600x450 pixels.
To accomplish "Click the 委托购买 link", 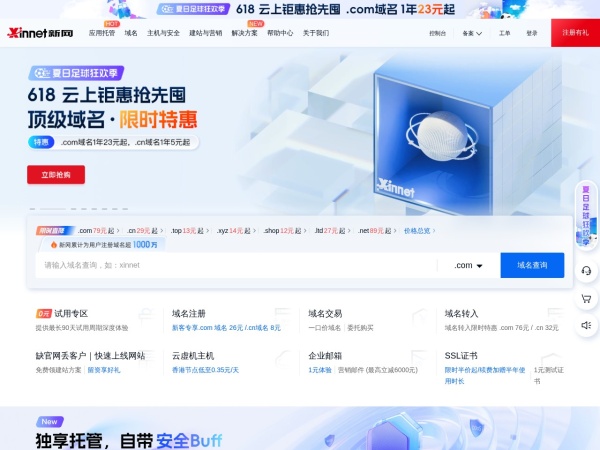I will 360,328.
